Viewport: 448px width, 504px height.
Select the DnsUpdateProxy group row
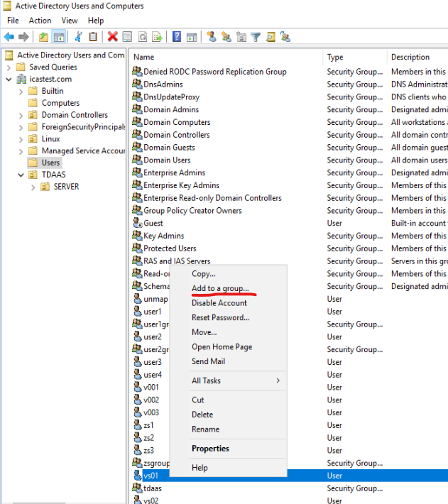click(x=289, y=97)
